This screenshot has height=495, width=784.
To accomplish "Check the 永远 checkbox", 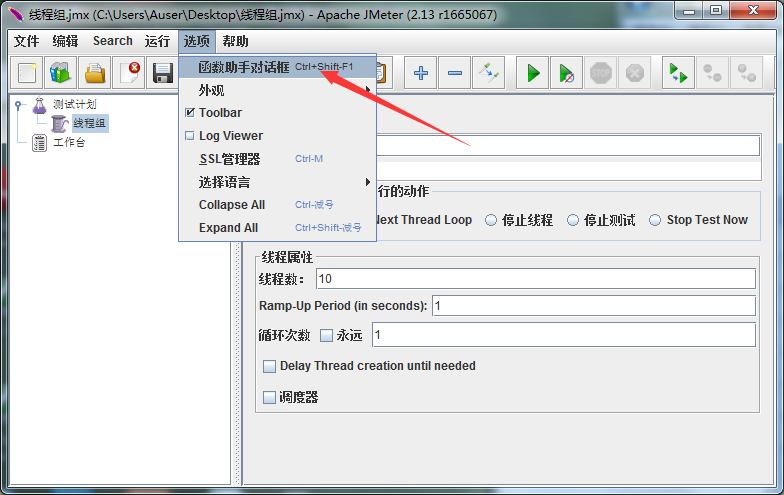I will [x=326, y=335].
